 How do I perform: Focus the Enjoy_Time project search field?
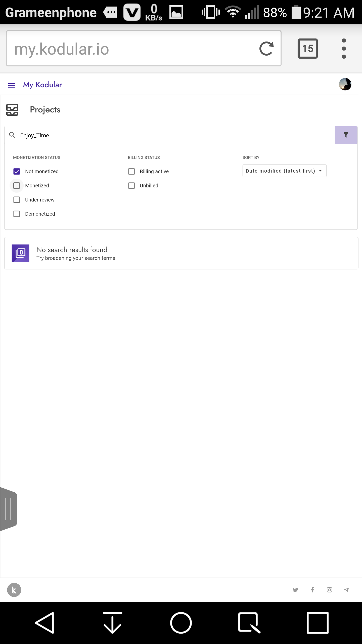click(x=169, y=135)
